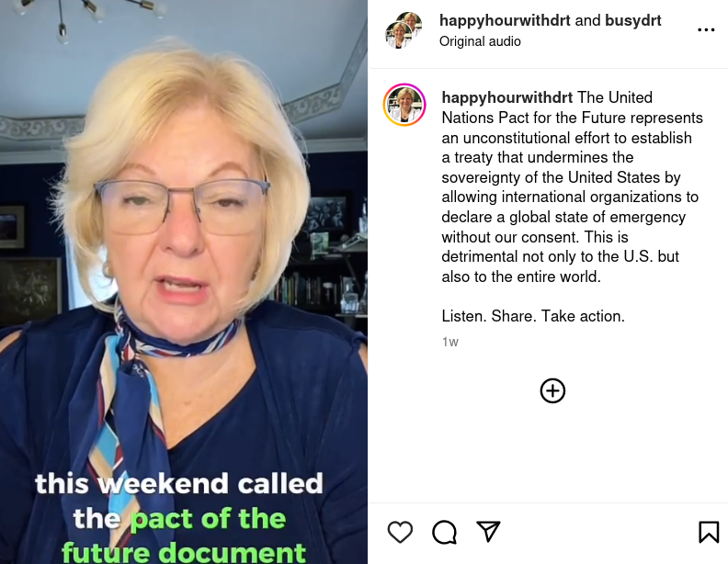
Task: Click the "this weekend called" subtitle line
Action: (x=178, y=484)
